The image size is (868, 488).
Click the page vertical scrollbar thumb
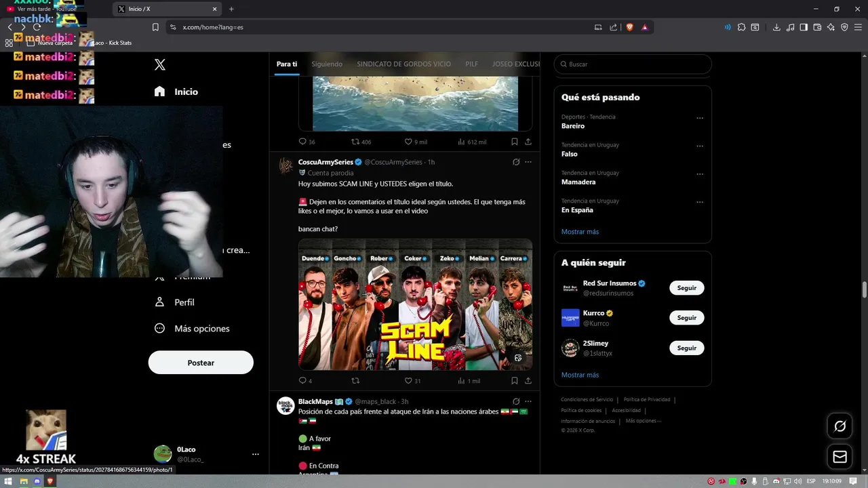click(x=865, y=289)
